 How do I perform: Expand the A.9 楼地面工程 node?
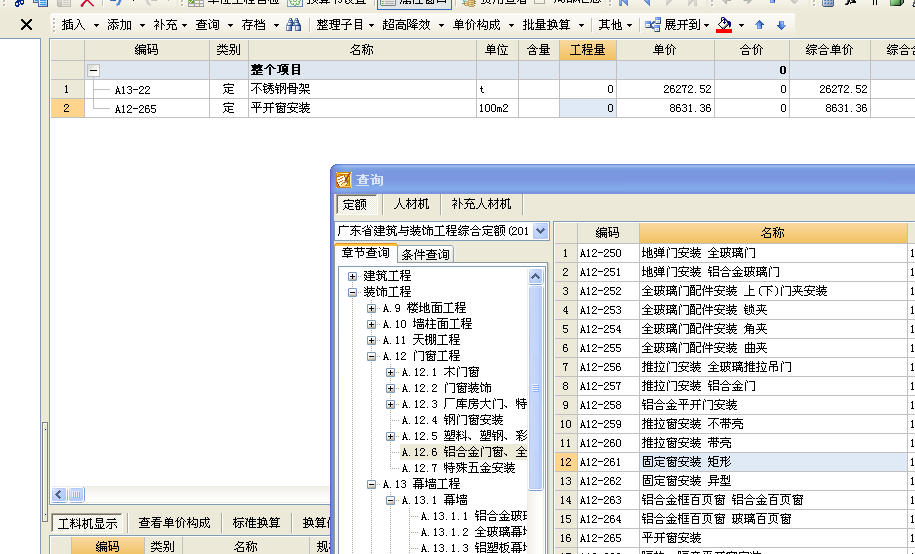pyautogui.click(x=371, y=308)
